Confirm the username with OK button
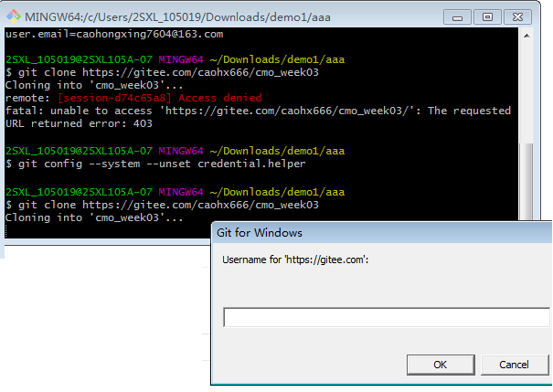 [x=441, y=365]
